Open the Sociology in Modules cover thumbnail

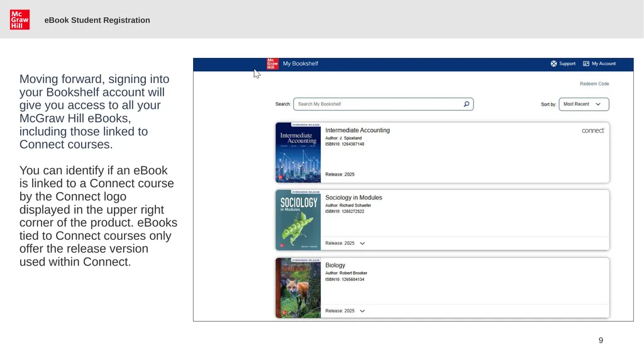point(298,220)
